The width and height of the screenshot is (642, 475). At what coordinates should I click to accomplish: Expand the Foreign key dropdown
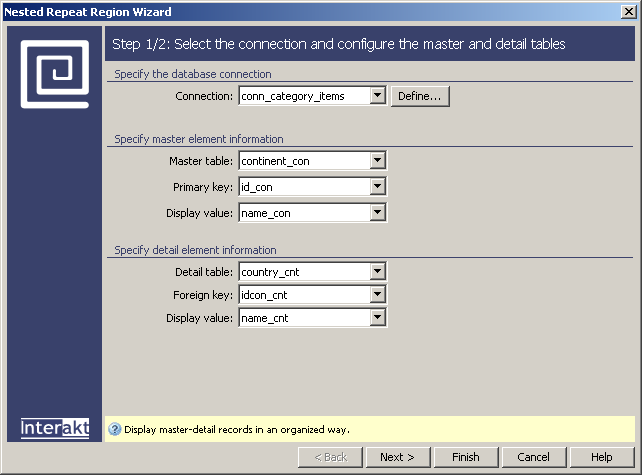pyautogui.click(x=377, y=294)
